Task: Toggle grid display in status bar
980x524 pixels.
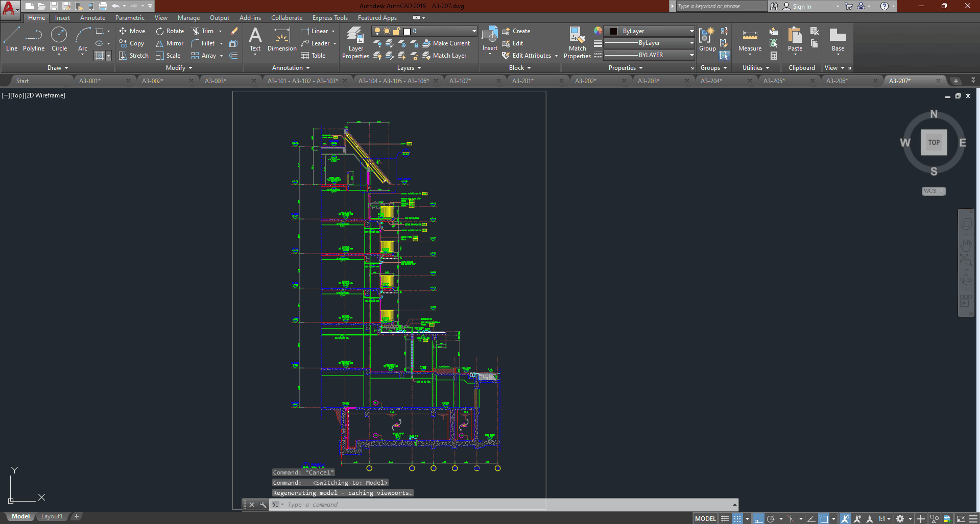Action: [725, 518]
